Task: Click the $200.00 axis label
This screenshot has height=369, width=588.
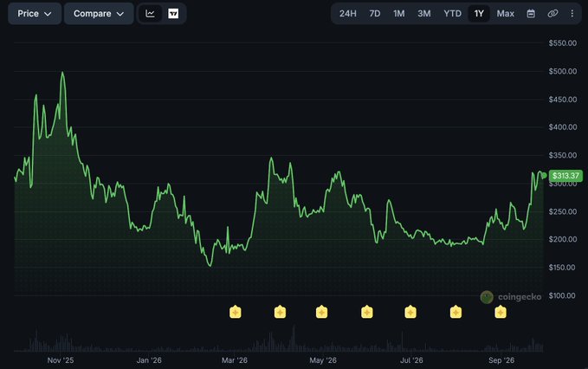Action: click(x=563, y=239)
